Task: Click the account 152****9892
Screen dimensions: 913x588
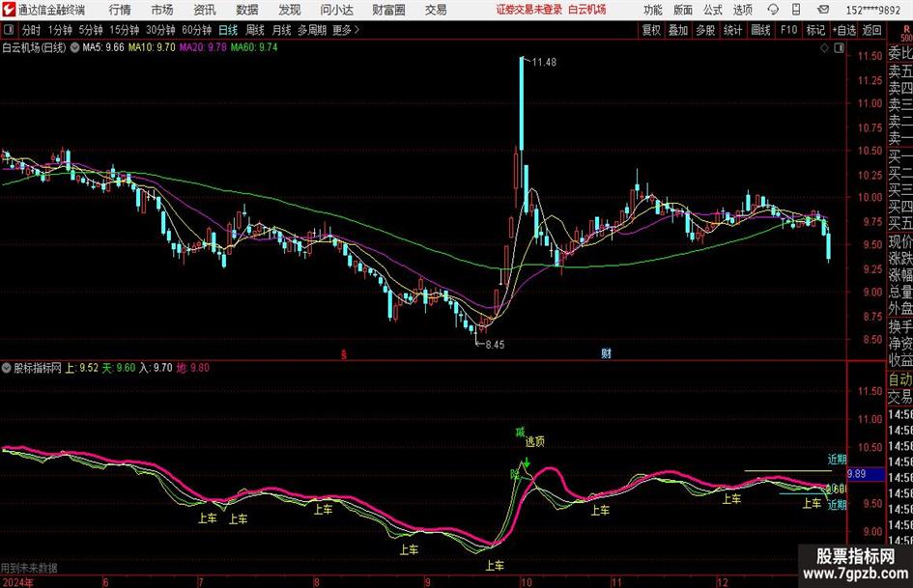Action: (x=872, y=10)
